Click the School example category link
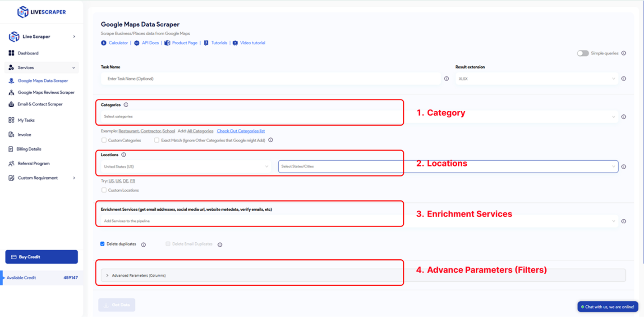This screenshot has height=317, width=644. [169, 131]
